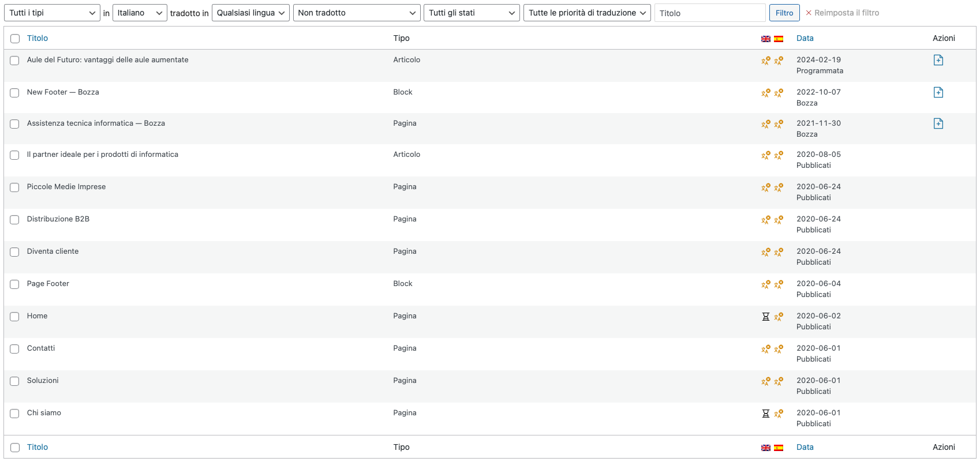980x462 pixels.
Task: Click Spanish translation icon for Contatti row
Action: [779, 349]
